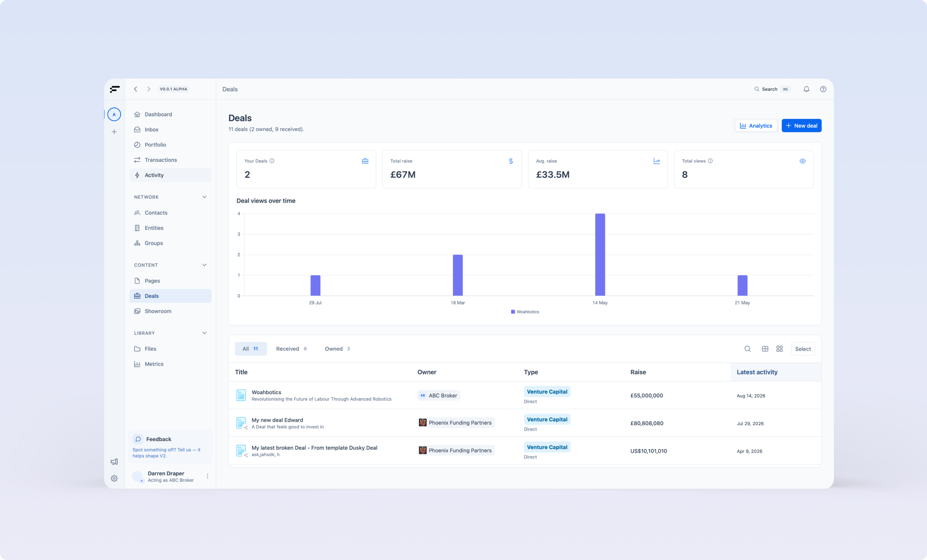The image size is (927, 560).
Task: Click the 14 May chart bar
Action: (600, 255)
